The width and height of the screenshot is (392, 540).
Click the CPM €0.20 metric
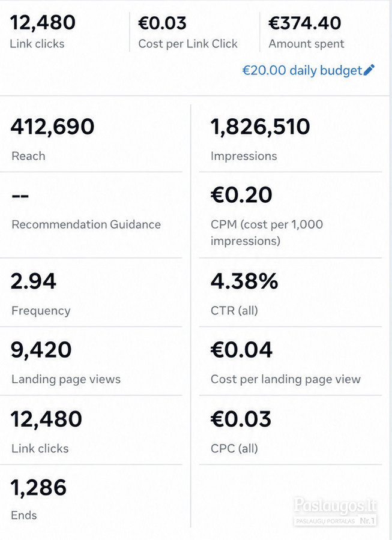[291, 215]
